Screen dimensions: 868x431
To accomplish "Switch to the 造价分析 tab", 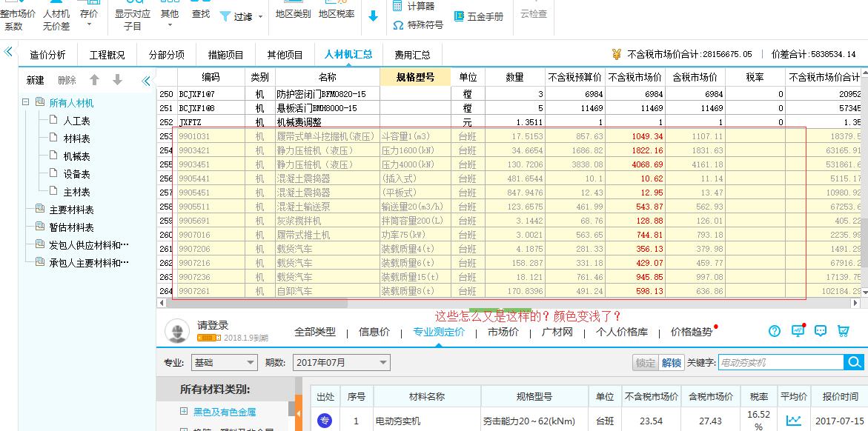I will click(47, 55).
